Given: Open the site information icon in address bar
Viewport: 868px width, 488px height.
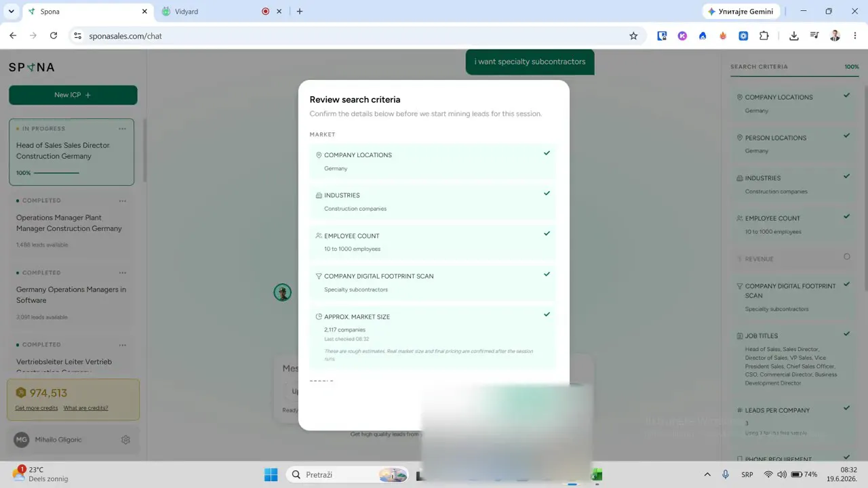Looking at the screenshot, I should [77, 36].
